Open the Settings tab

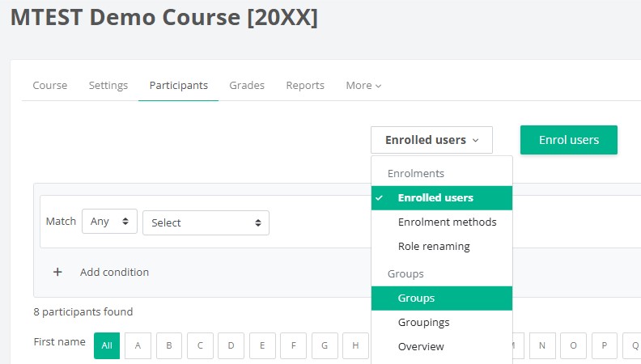(108, 86)
